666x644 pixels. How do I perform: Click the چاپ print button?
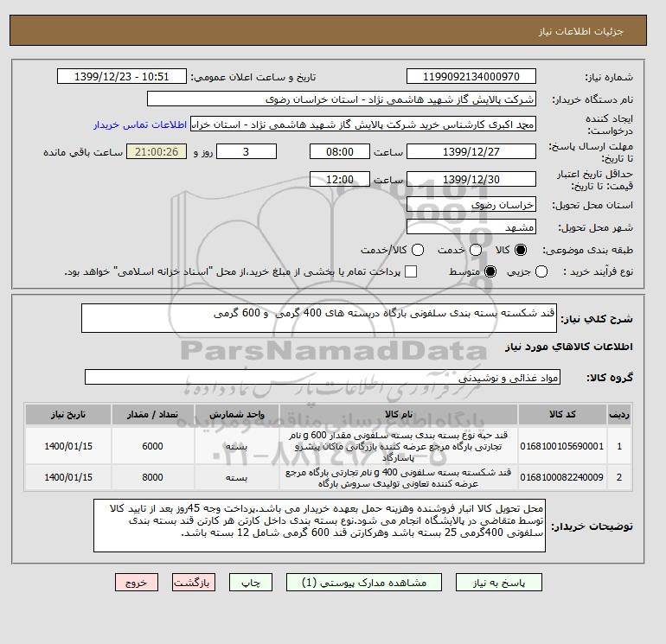click(251, 583)
